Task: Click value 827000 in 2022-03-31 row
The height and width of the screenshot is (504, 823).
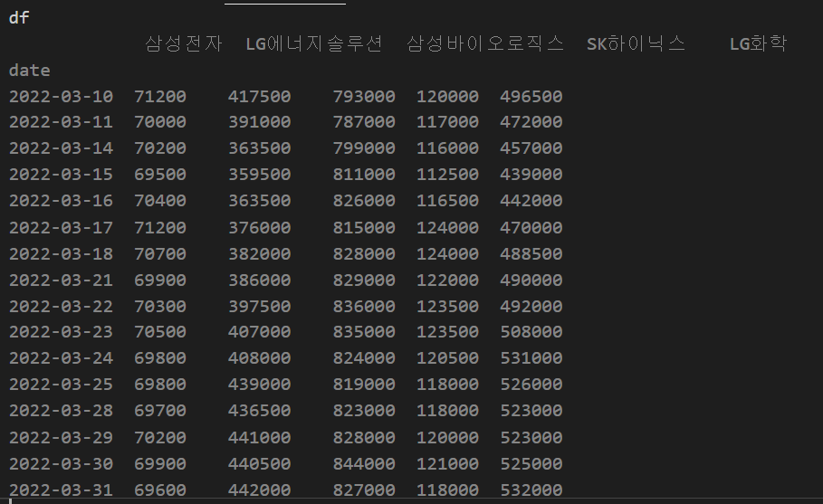Action: point(364,490)
